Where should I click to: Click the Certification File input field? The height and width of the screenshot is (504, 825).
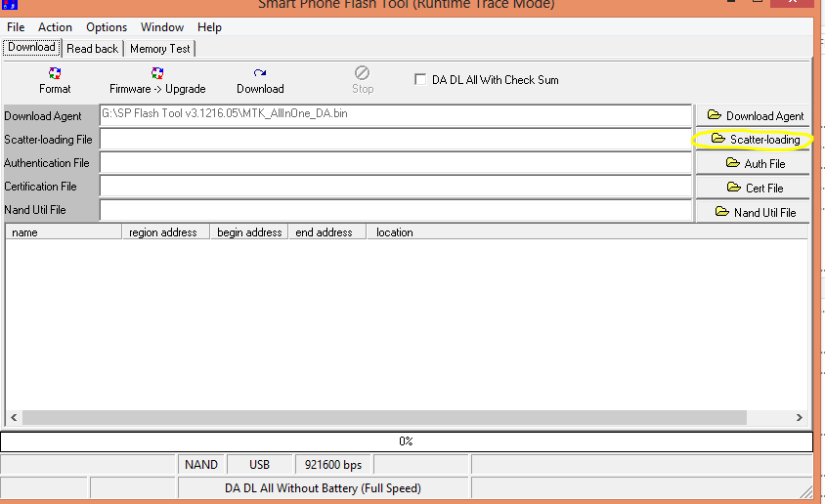click(396, 186)
